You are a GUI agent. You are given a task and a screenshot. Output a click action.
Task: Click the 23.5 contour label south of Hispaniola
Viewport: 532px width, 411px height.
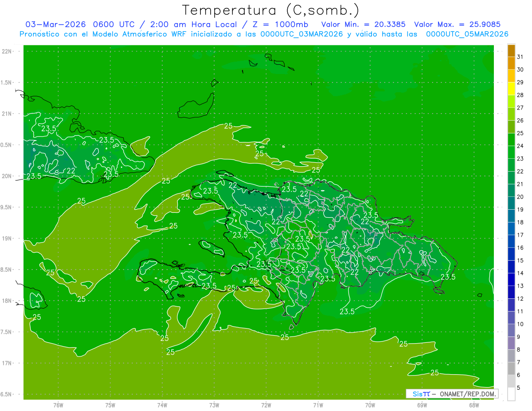[347, 312]
